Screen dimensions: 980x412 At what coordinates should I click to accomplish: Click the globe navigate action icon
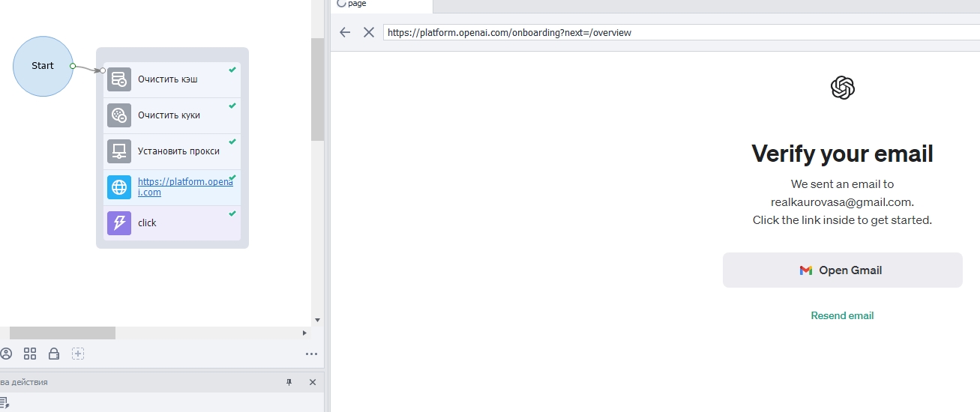tap(119, 187)
